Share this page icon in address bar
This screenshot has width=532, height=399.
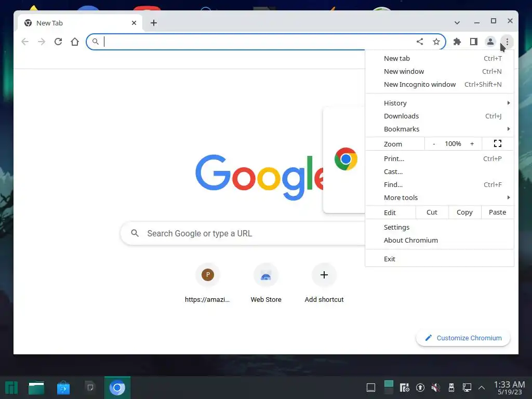tap(420, 42)
